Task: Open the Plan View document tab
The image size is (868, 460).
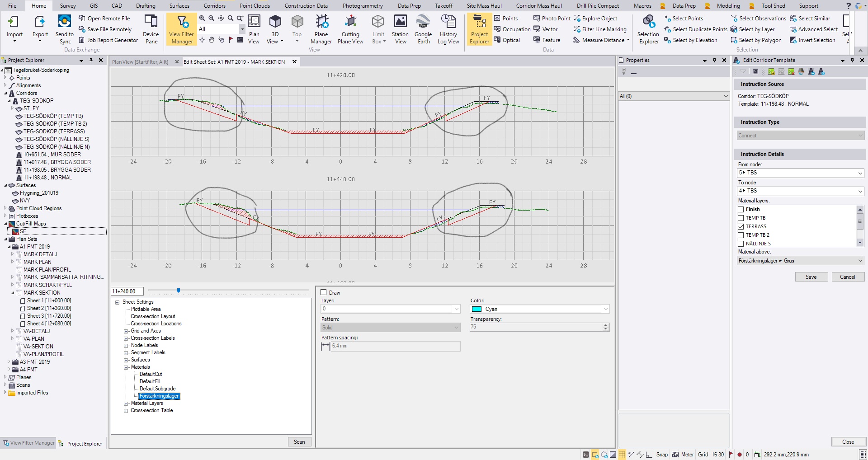Action: click(140, 62)
